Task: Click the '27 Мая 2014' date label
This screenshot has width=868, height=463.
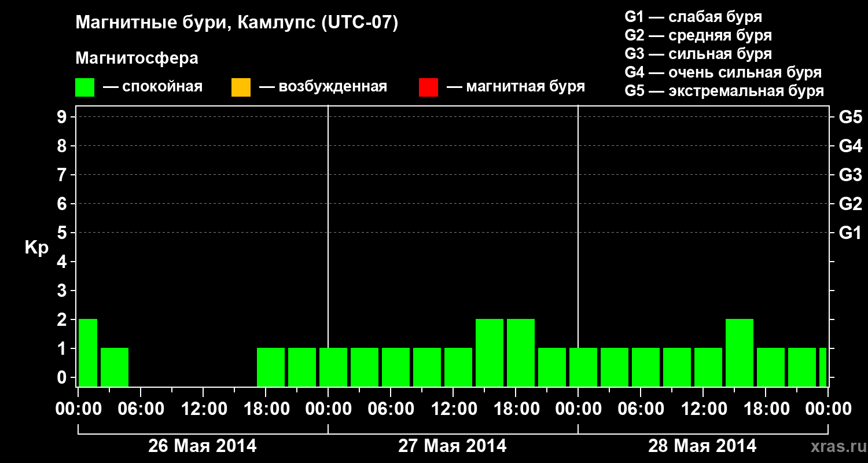Action: pos(453,446)
